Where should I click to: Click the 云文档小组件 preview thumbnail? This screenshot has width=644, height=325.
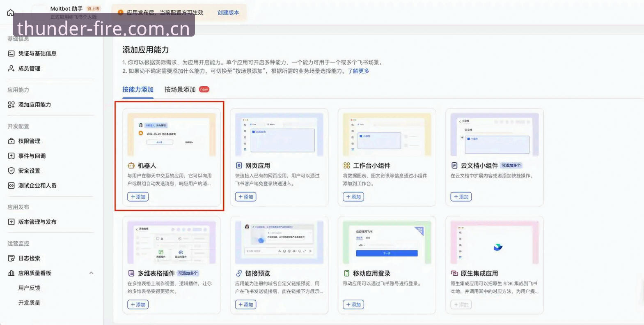point(495,135)
